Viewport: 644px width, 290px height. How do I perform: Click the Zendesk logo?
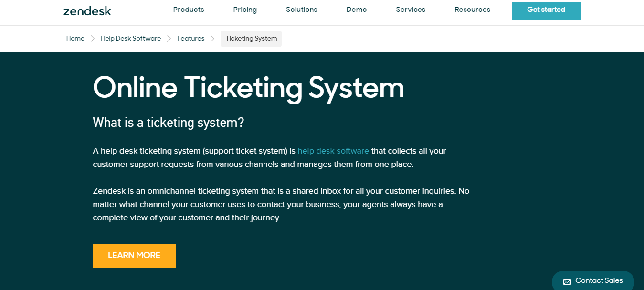click(87, 10)
